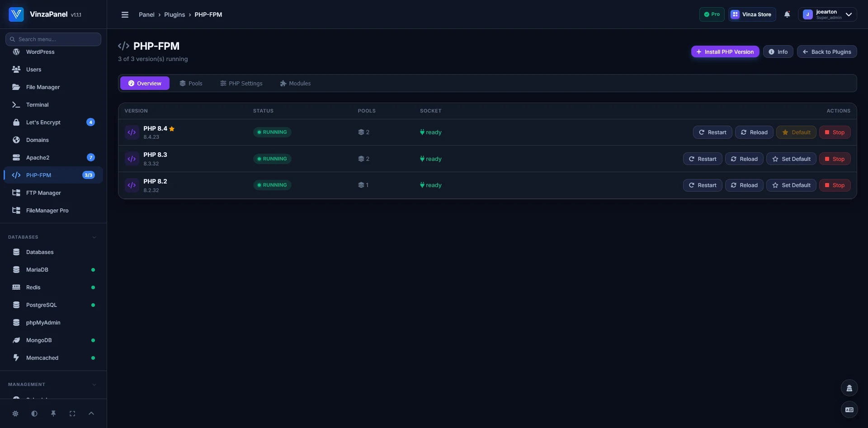868x428 pixels.
Task: Open WordPress in the sidebar
Action: point(53,52)
